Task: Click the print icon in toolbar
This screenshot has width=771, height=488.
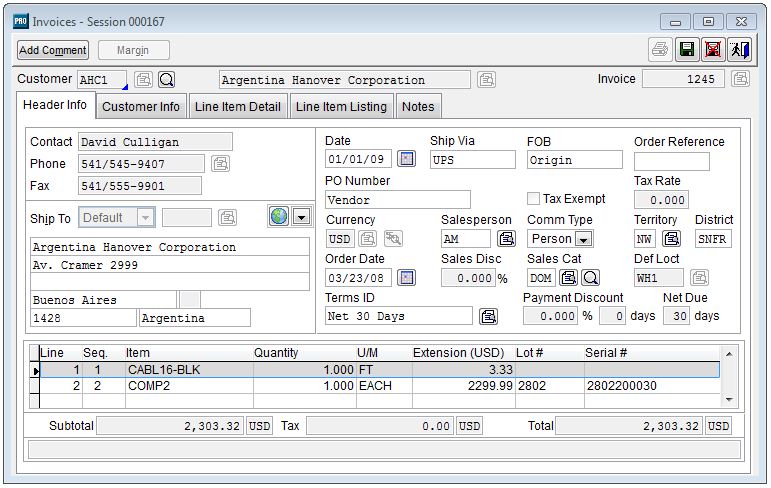Action: click(660, 50)
